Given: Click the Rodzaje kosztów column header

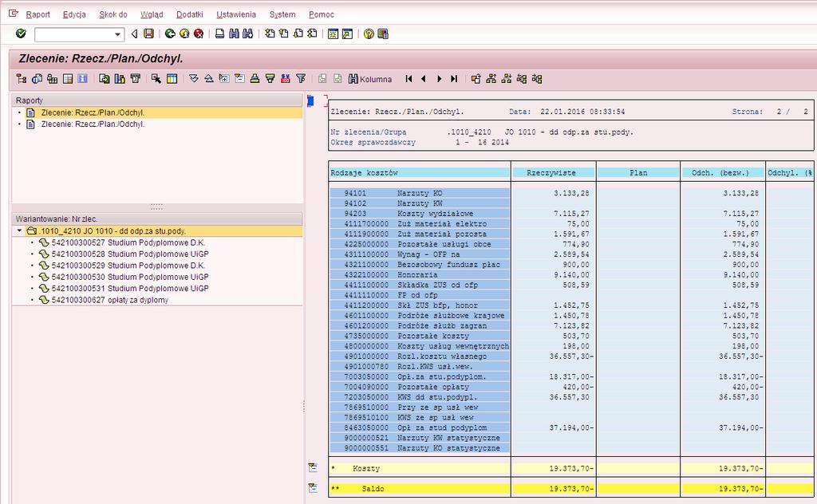Looking at the screenshot, I should click(x=420, y=173).
